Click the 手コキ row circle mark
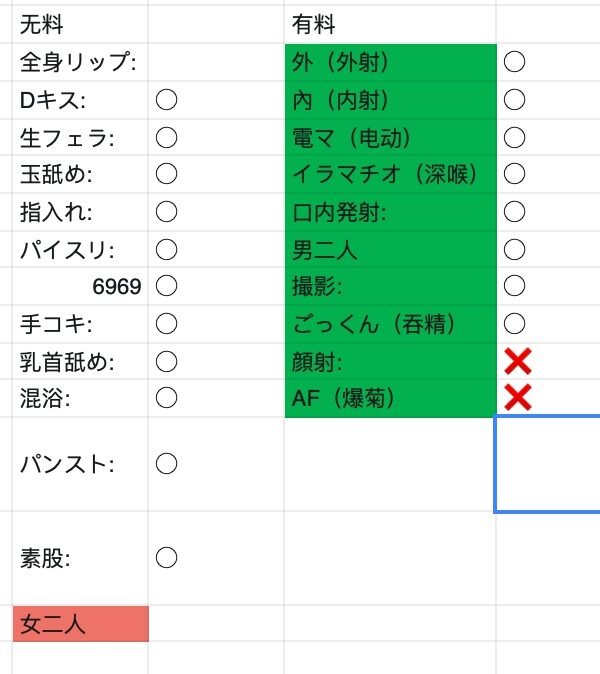This screenshot has width=600, height=674. point(167,323)
